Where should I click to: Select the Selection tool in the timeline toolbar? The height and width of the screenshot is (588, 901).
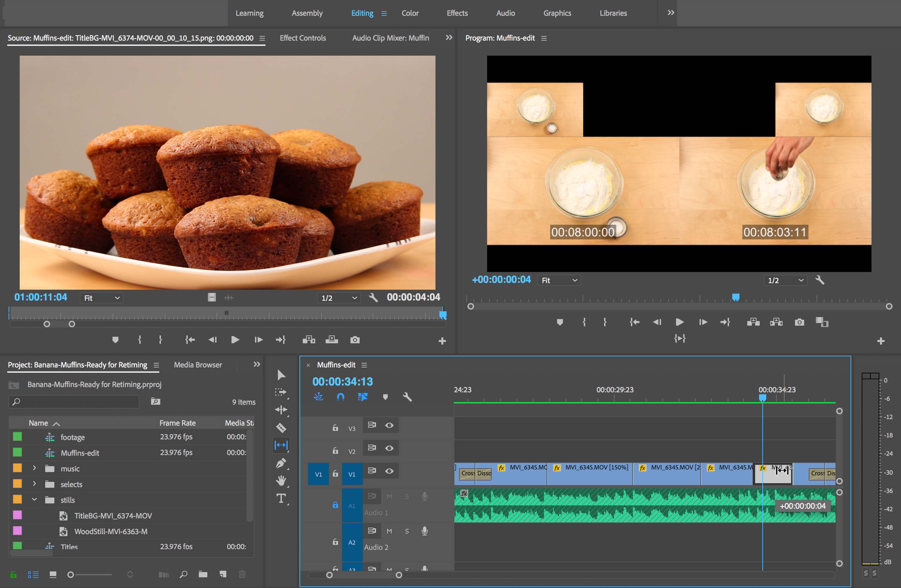click(x=281, y=375)
